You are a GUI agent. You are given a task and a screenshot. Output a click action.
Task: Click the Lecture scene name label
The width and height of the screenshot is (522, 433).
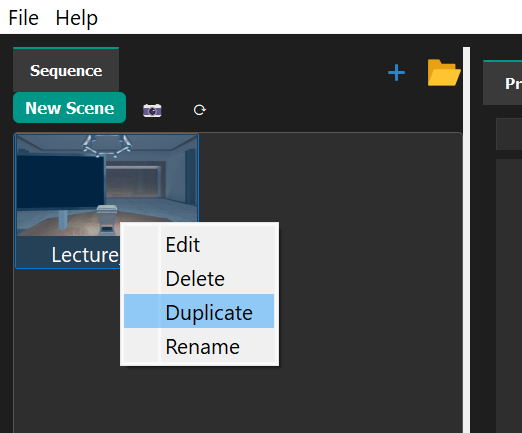click(x=85, y=255)
